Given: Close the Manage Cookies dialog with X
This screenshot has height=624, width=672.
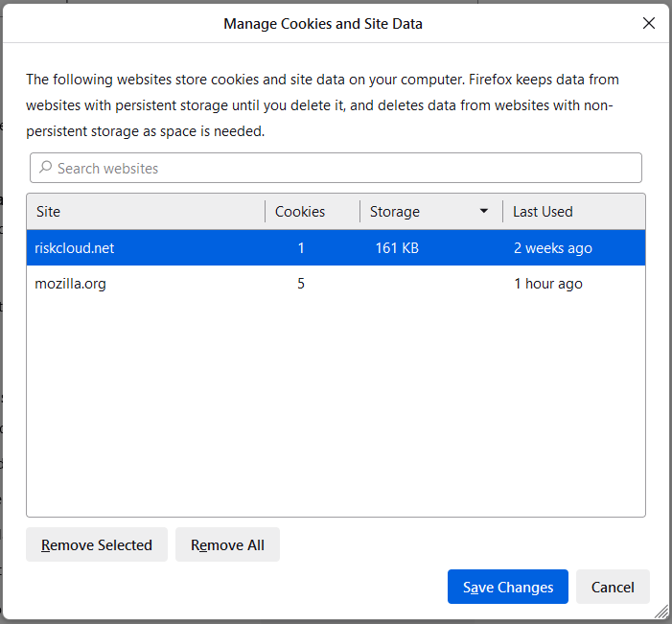Looking at the screenshot, I should (649, 24).
